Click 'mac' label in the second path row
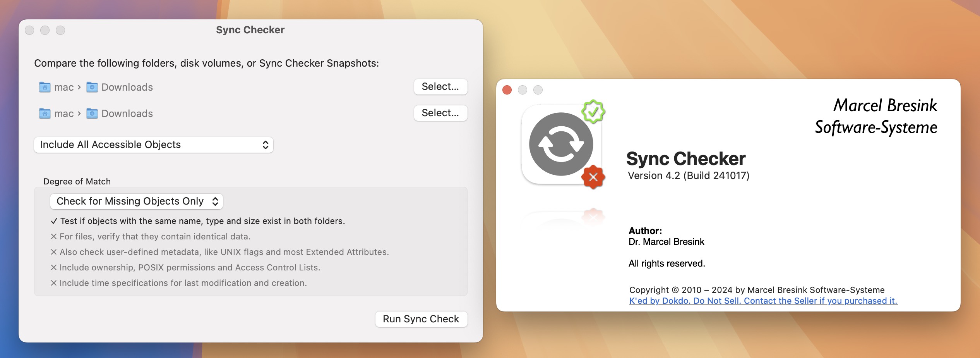The height and width of the screenshot is (358, 980). click(64, 114)
